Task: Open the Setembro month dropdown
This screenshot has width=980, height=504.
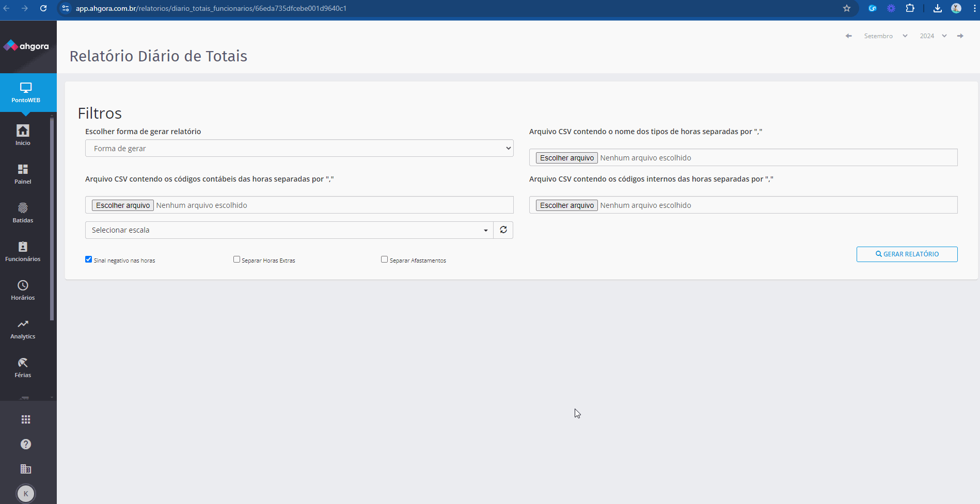Action: (885, 36)
